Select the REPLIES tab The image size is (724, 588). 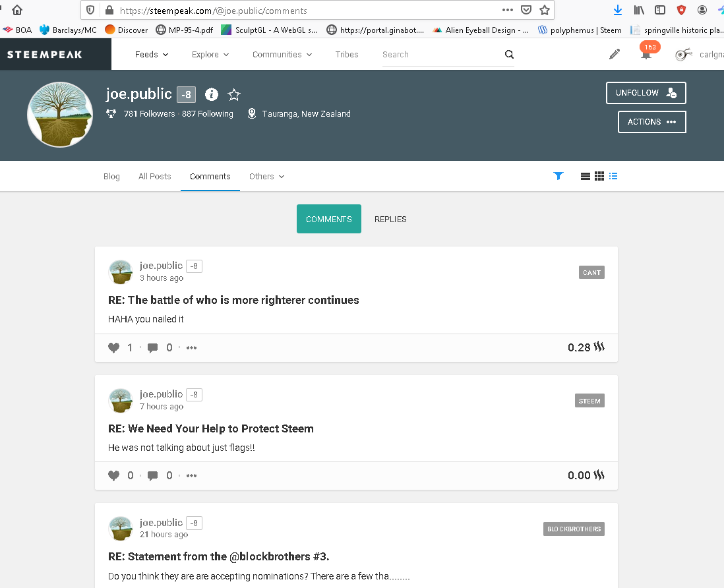click(x=390, y=219)
